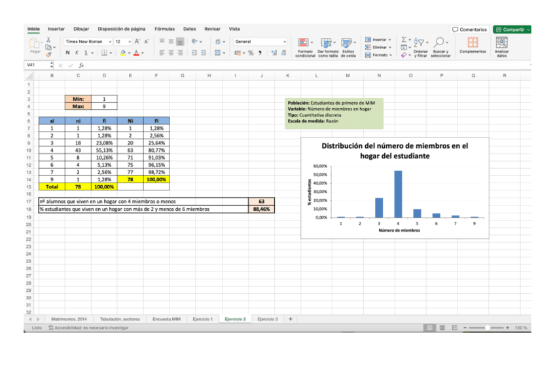Viewport: 555px width, 392px height.
Task: Switch to the Ejercicio 3 sheet tab
Action: pos(267,319)
